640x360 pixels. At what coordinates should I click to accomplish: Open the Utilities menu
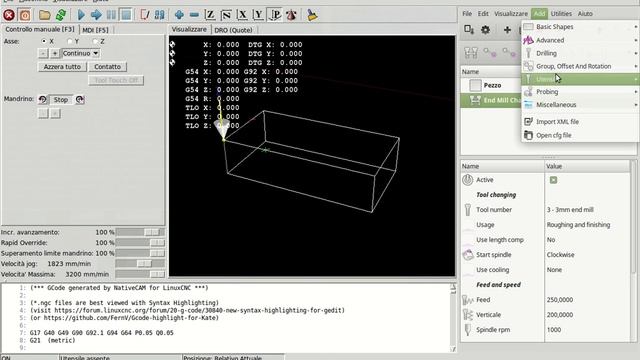coord(561,13)
